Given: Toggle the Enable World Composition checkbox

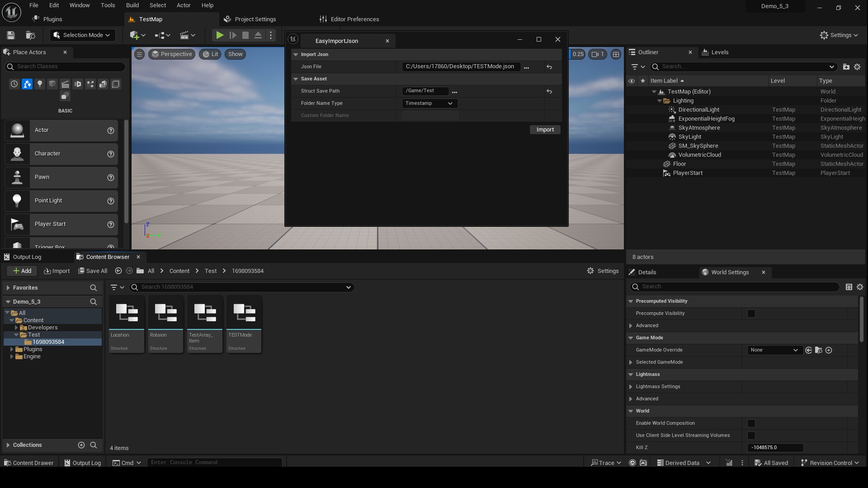Looking at the screenshot, I should [x=752, y=423].
